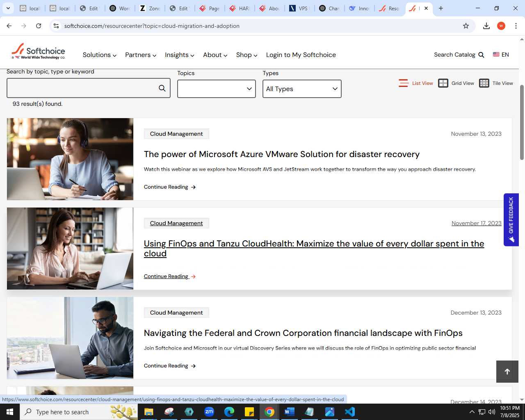Open tab search dropdown arrow

(x=8, y=8)
